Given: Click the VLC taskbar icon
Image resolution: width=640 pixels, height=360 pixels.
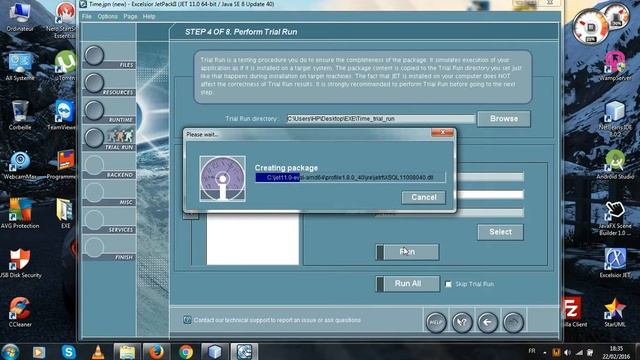Looking at the screenshot, I should pos(98,351).
